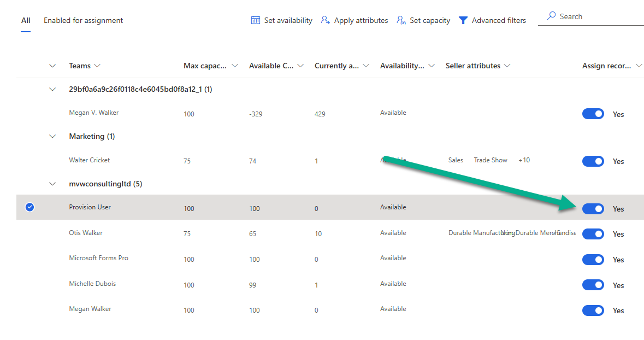Disable assignment toggle for Walter Cricket
644x340 pixels.
click(x=593, y=161)
